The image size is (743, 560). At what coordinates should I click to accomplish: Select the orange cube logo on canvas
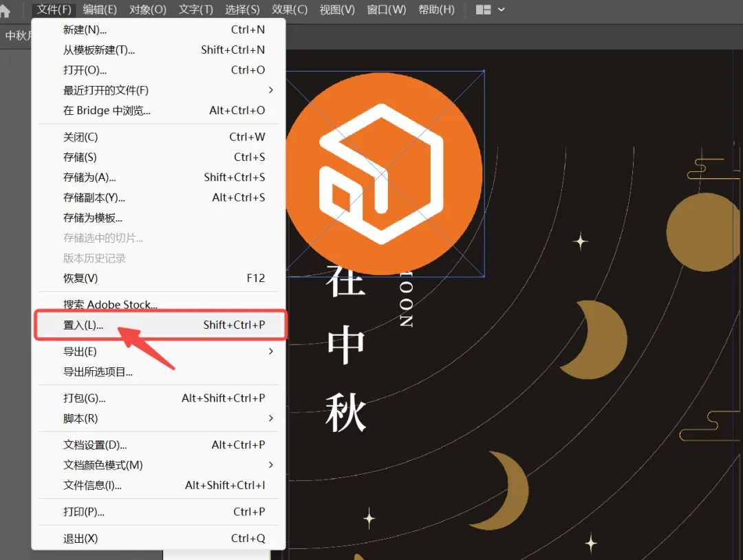click(x=384, y=173)
